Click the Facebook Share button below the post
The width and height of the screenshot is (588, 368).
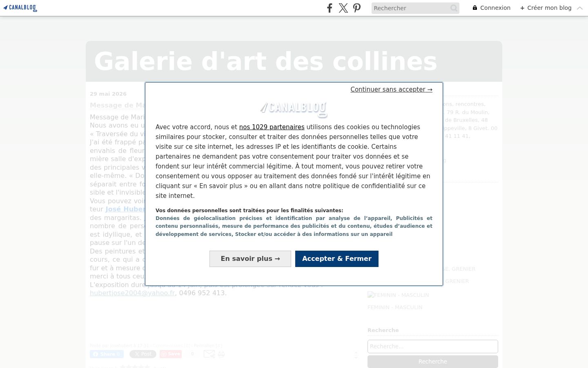pos(107,354)
